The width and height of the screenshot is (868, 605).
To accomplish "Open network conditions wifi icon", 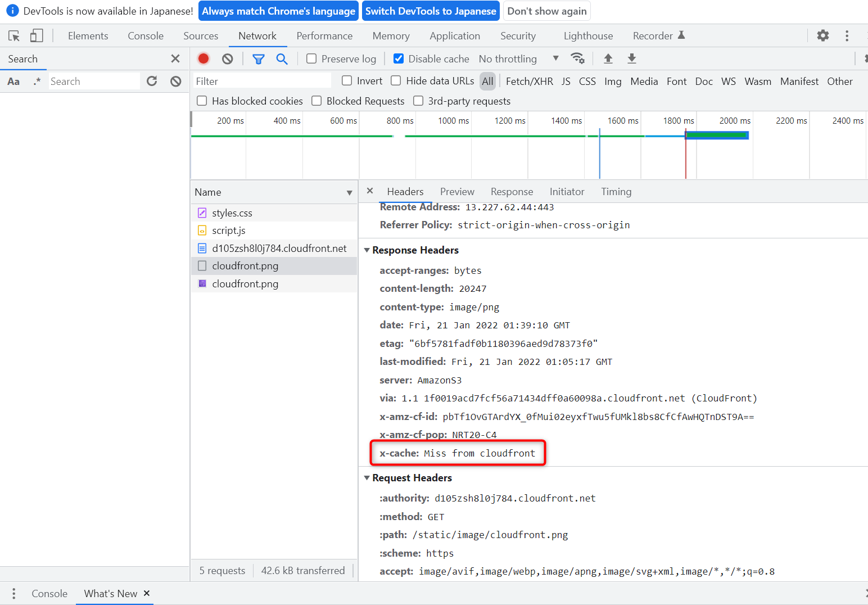I will (x=577, y=58).
